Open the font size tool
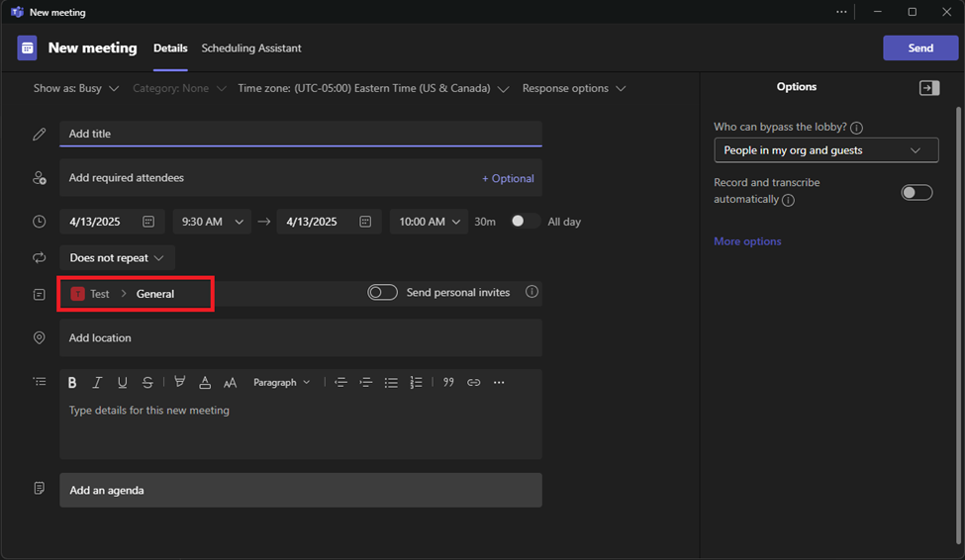This screenshot has width=965, height=560. 231,382
